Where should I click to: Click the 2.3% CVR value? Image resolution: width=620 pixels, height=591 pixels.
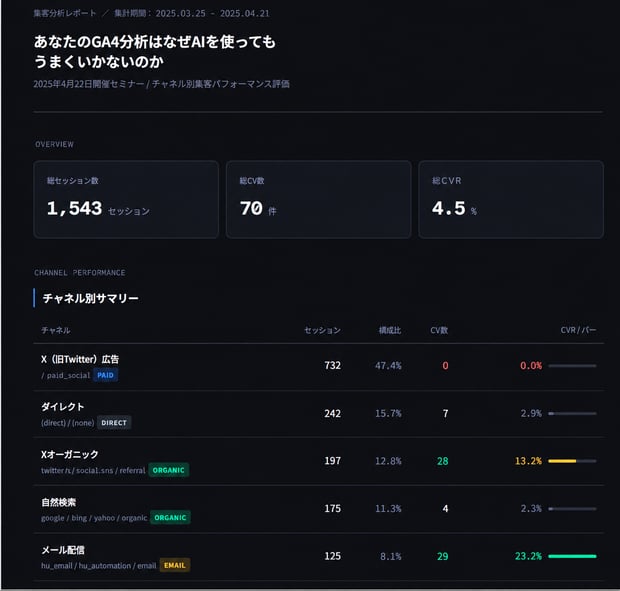pos(531,508)
